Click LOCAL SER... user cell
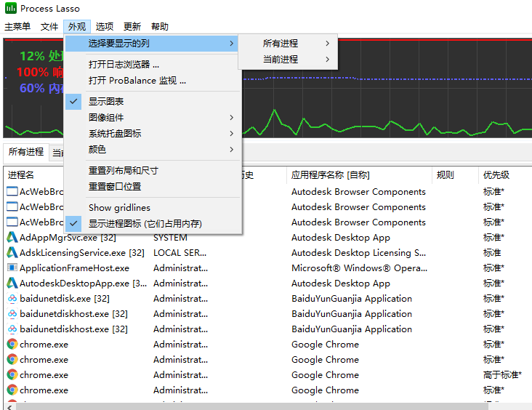This screenshot has height=410, width=532. (180, 253)
